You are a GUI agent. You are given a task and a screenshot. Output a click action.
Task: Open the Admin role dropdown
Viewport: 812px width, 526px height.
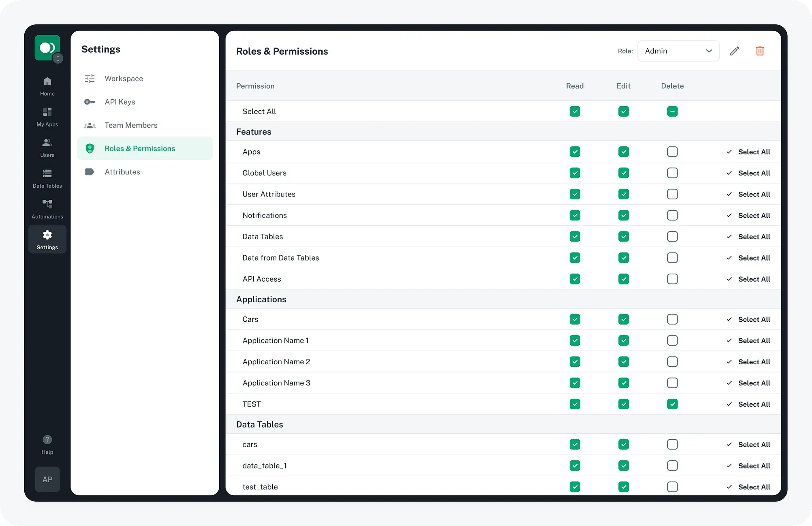[678, 51]
